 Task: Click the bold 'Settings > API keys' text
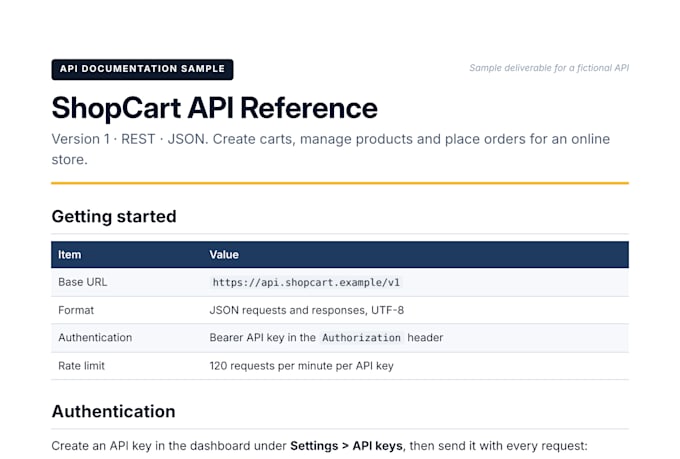346,446
